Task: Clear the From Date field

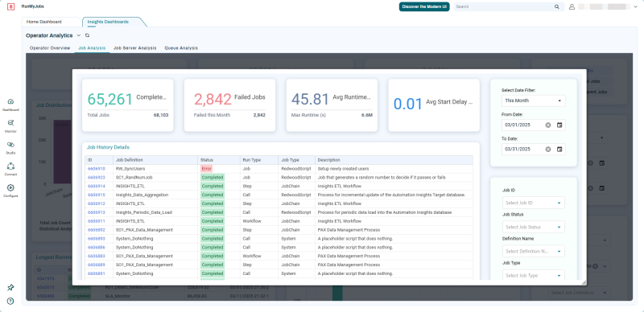Action: 548,125
